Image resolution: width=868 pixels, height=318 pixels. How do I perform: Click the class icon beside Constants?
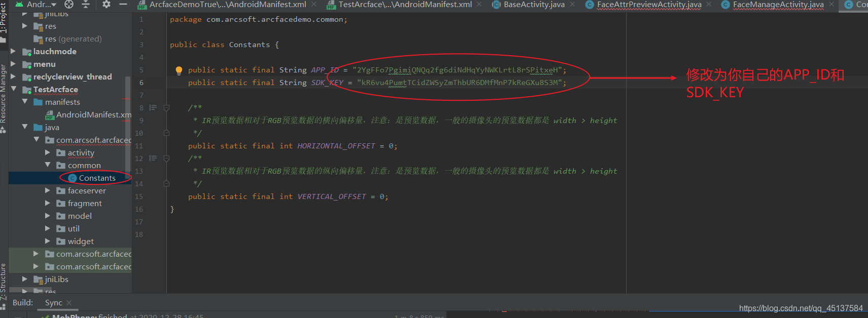[73, 178]
